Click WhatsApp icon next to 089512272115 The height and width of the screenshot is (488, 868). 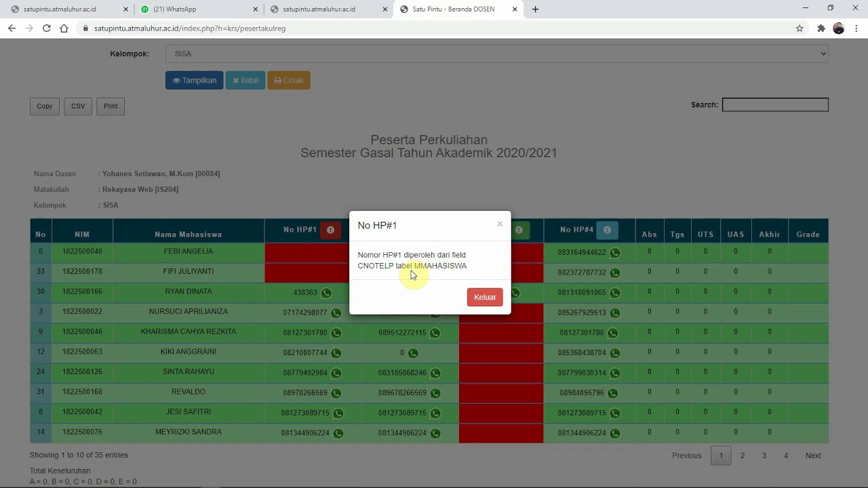(435, 333)
